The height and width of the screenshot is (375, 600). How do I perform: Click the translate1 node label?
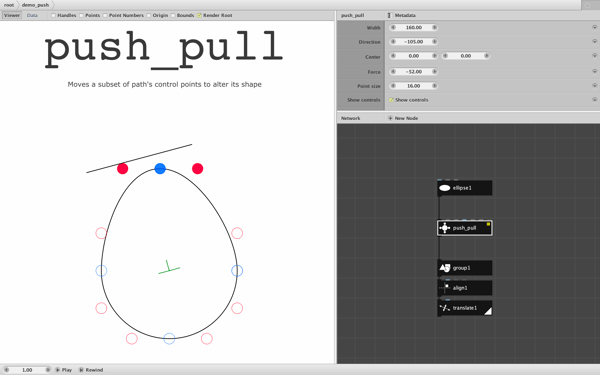pos(465,308)
